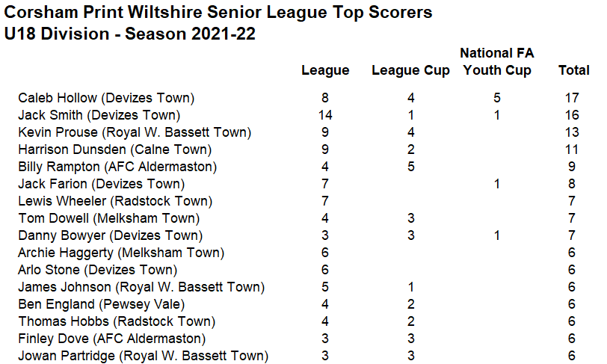Select the Caleb Hollow (Devizes Town) row
This screenshot has height=364, width=607.
[106, 98]
